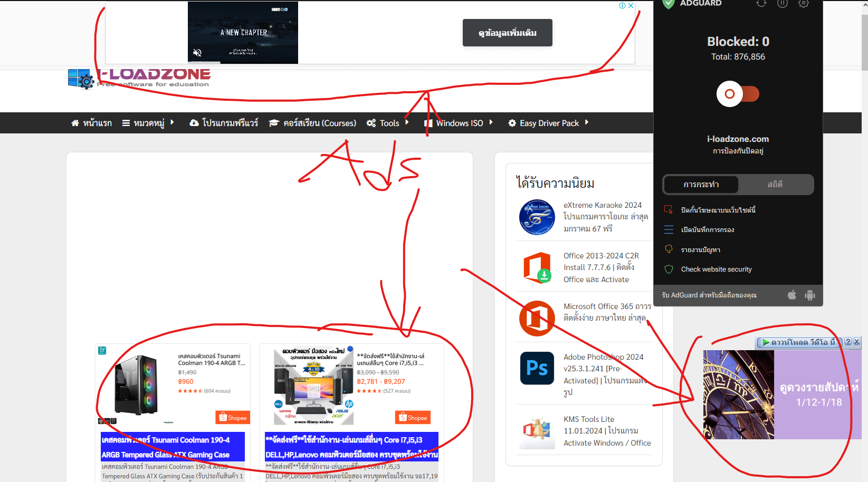
Task: Click the ดูข้อมูลเพิ่มเติม ad button
Action: pos(507,32)
